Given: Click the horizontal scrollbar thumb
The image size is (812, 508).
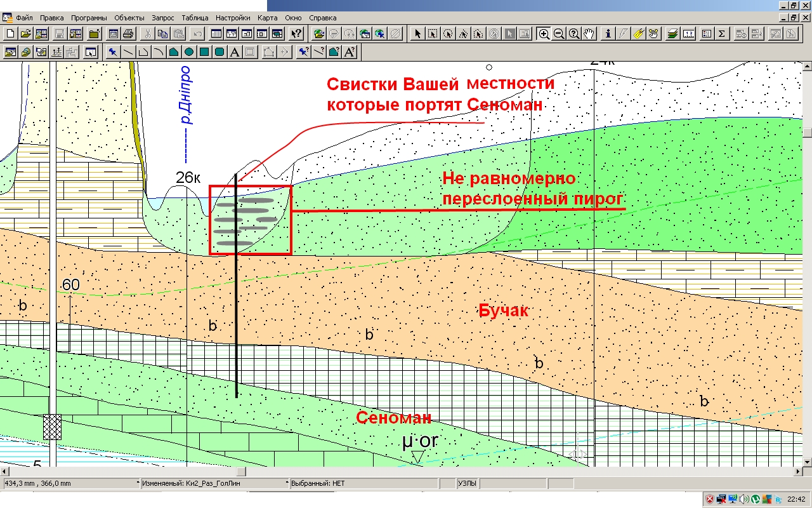Looking at the screenshot, I should [x=241, y=472].
